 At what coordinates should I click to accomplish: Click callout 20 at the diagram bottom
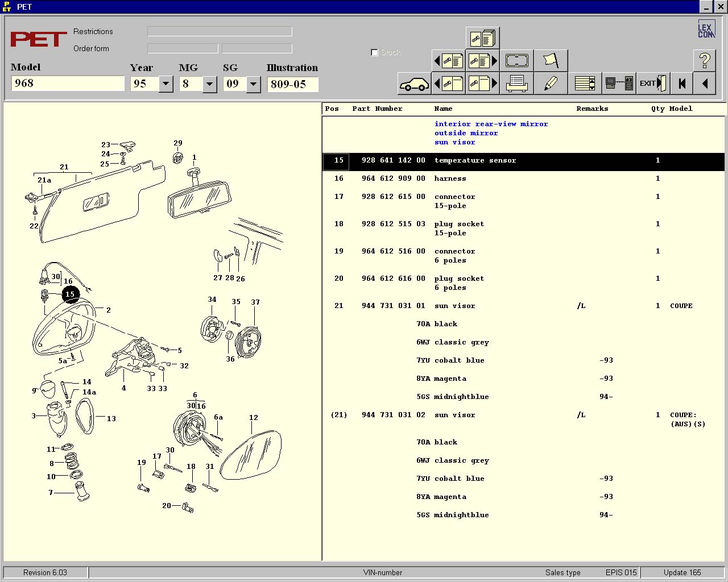click(x=167, y=505)
